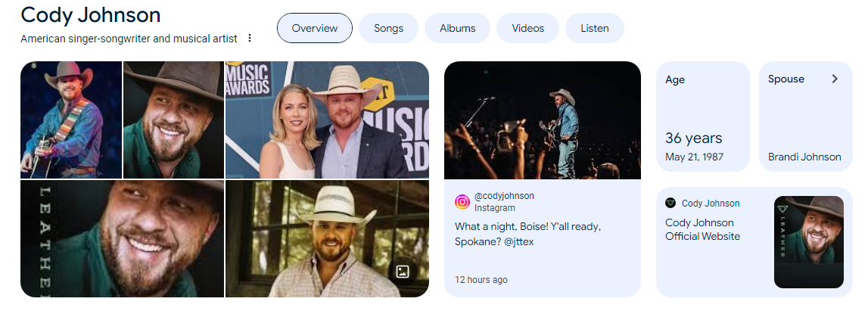Open the Brandi Johnson spouse link
The image size is (868, 314).
pyautogui.click(x=804, y=157)
